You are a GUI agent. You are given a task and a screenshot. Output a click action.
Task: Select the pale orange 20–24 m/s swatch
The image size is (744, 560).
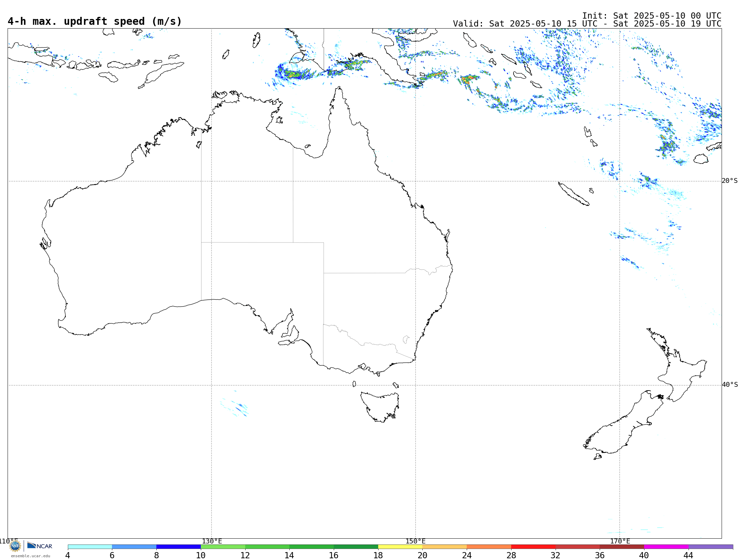[x=445, y=547]
